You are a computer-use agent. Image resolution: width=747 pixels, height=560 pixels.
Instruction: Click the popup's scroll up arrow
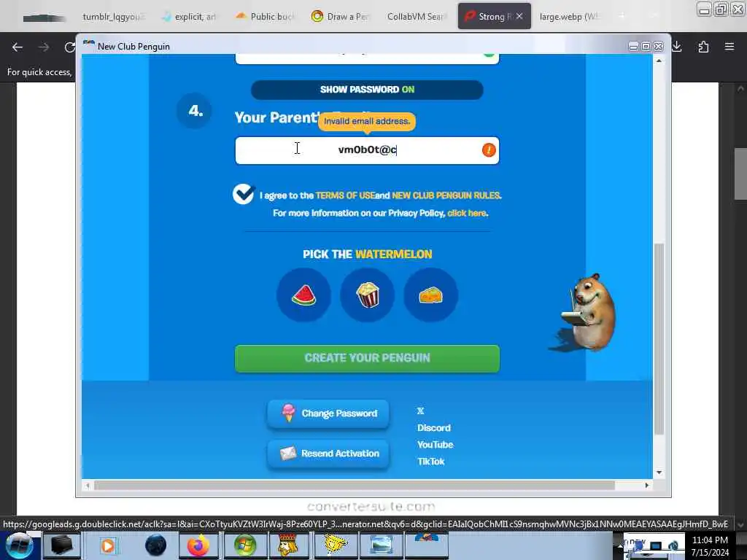point(659,61)
